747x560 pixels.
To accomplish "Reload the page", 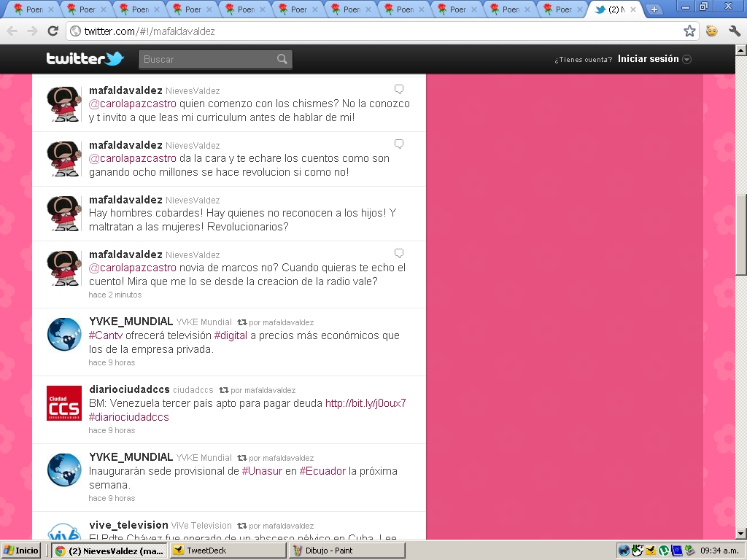I will coord(53,31).
